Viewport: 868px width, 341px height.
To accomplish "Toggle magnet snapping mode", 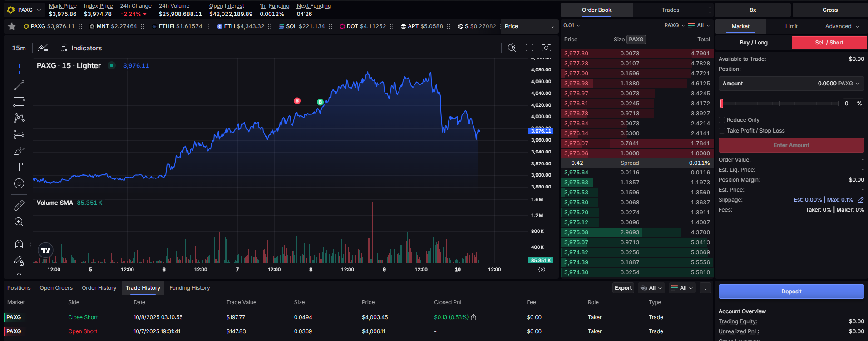I will tap(19, 244).
